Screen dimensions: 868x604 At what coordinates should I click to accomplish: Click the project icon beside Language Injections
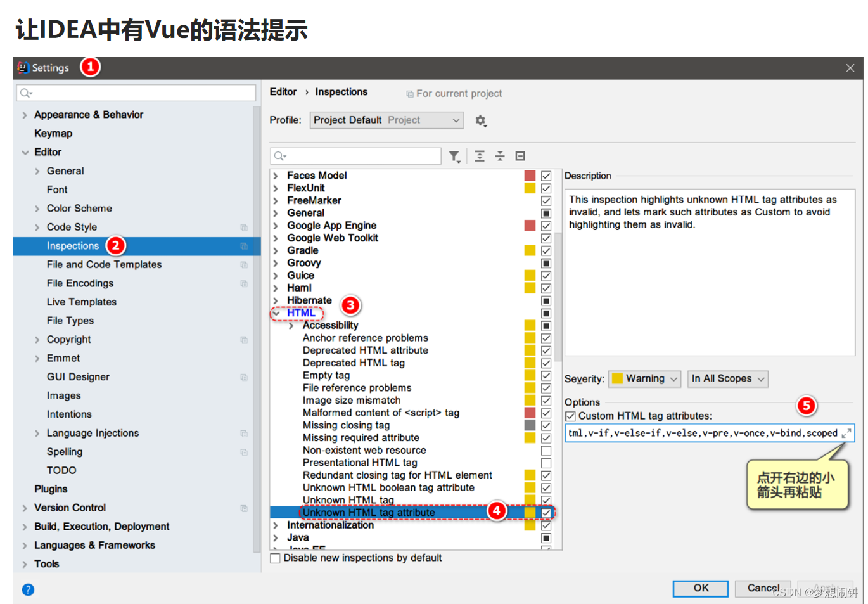244,434
